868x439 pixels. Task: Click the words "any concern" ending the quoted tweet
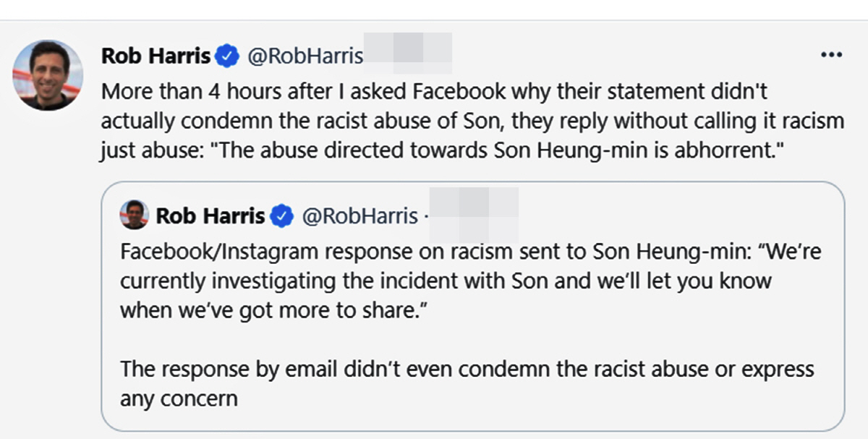[179, 398]
